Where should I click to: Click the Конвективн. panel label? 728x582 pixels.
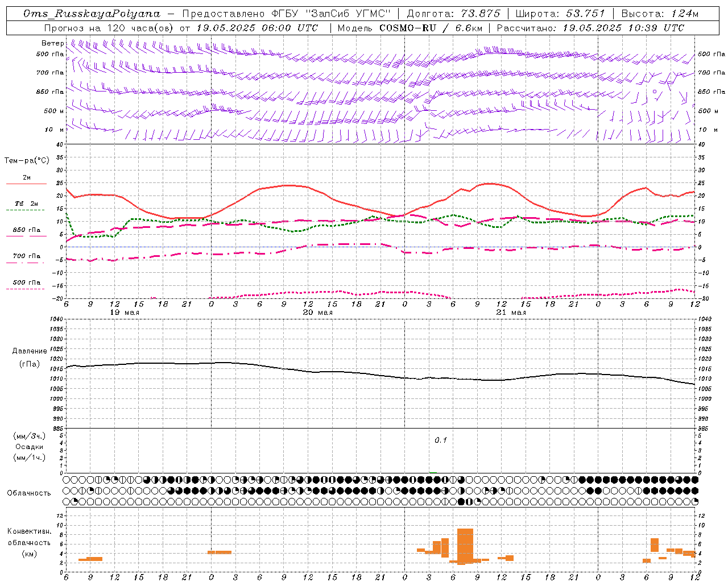(x=29, y=531)
